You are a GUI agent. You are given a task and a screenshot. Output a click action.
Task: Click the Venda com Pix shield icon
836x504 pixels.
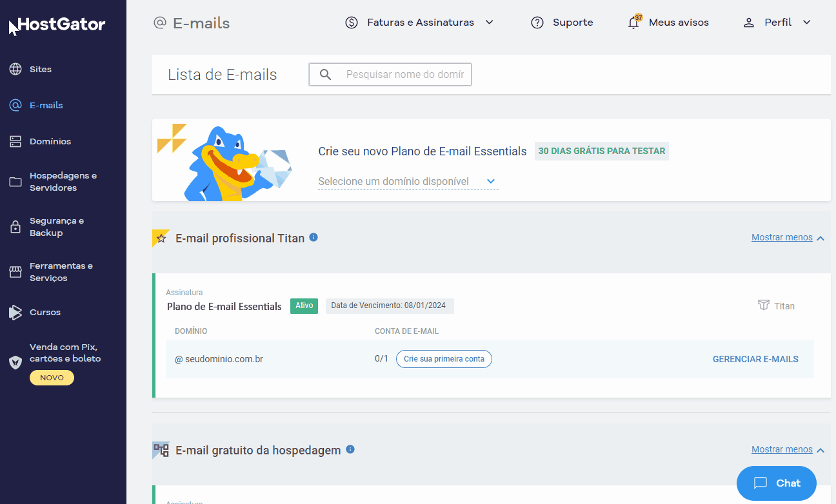[x=15, y=362]
